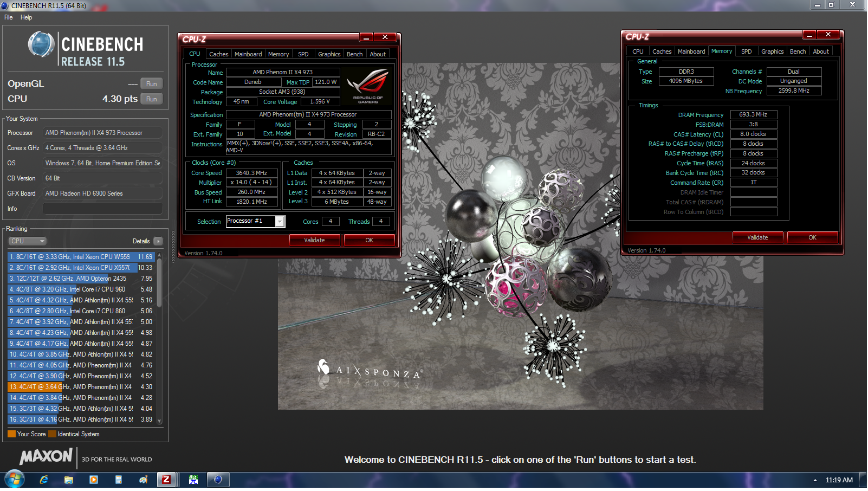Open the Paint taskbar icon
Viewport: 868px width, 491px height.
click(x=144, y=480)
